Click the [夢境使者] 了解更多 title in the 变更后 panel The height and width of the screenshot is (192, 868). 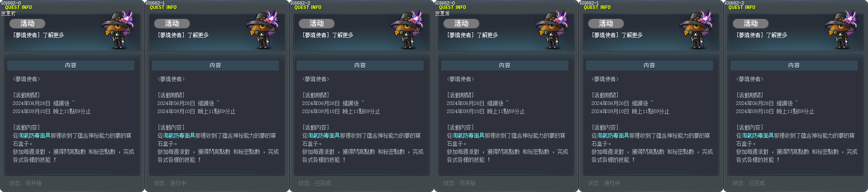click(x=472, y=35)
